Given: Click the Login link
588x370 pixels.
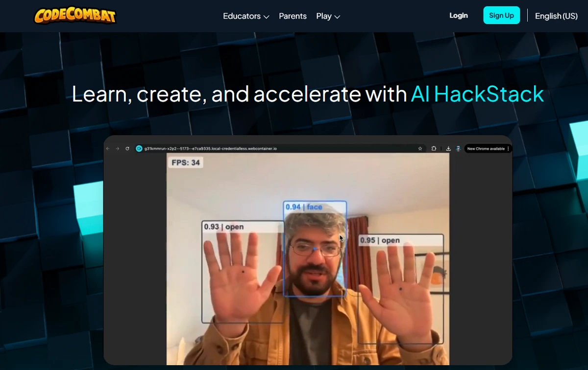Looking at the screenshot, I should [x=458, y=16].
